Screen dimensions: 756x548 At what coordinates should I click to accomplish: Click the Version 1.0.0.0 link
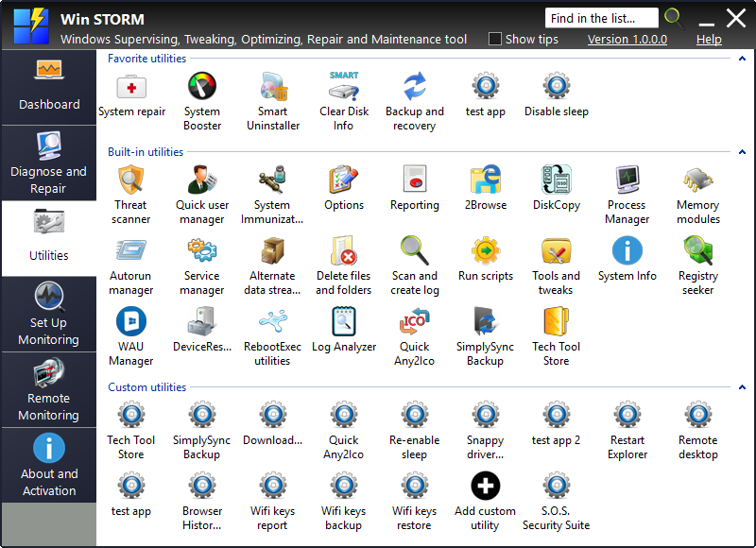(627, 40)
